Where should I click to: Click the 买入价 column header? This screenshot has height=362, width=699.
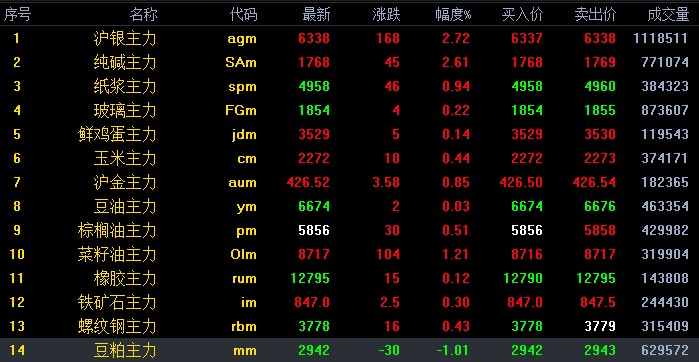(x=522, y=15)
